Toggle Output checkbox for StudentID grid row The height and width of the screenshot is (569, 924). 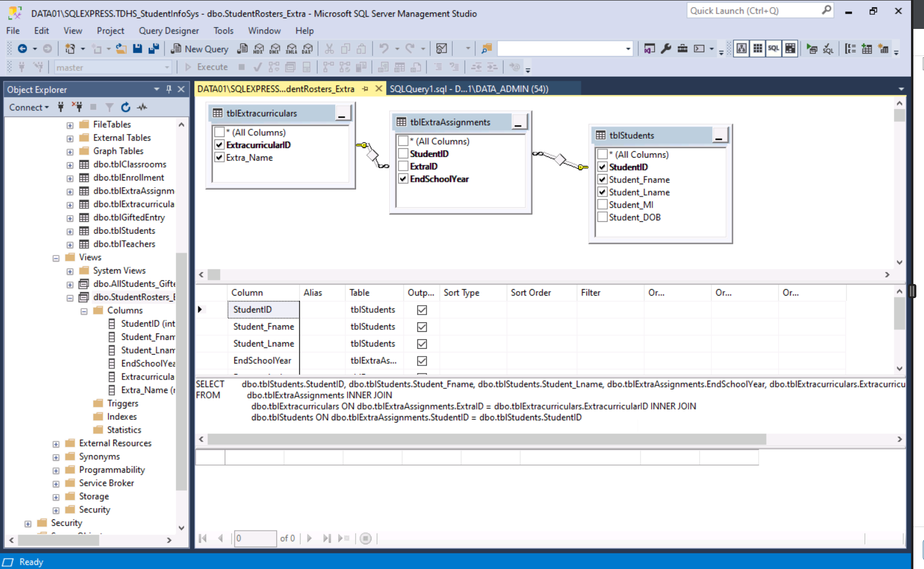click(422, 310)
